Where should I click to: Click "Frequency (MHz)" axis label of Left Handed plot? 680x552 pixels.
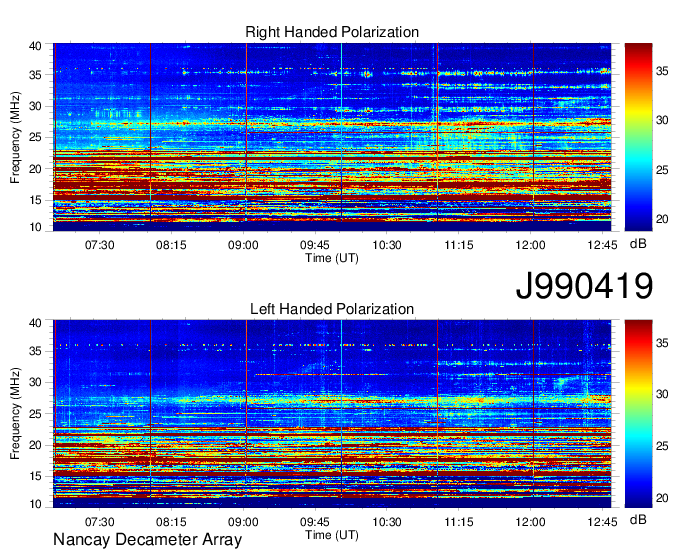pos(15,414)
